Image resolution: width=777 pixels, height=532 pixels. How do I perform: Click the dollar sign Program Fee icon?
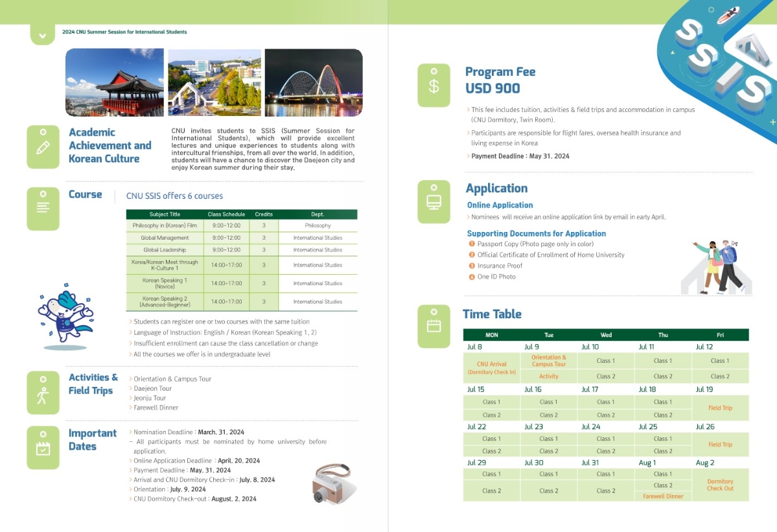tap(434, 85)
